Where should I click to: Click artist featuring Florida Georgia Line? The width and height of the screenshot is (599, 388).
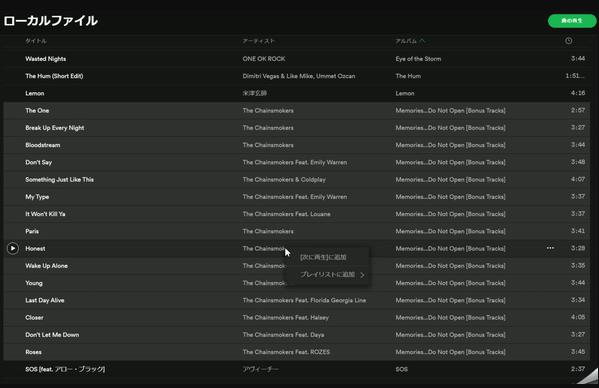tap(304, 300)
